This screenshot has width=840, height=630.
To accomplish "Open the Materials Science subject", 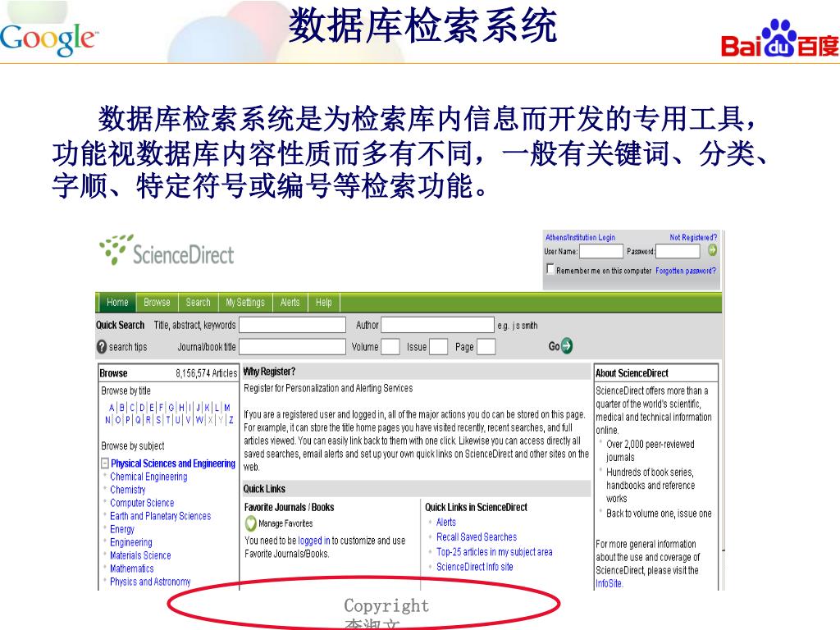I will (x=140, y=555).
